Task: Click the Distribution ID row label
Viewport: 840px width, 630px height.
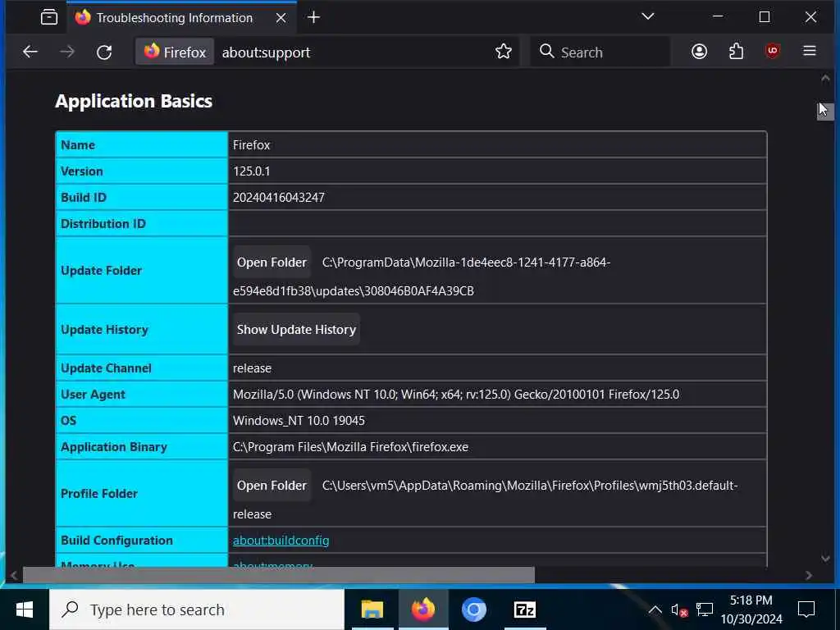Action: coord(103,224)
